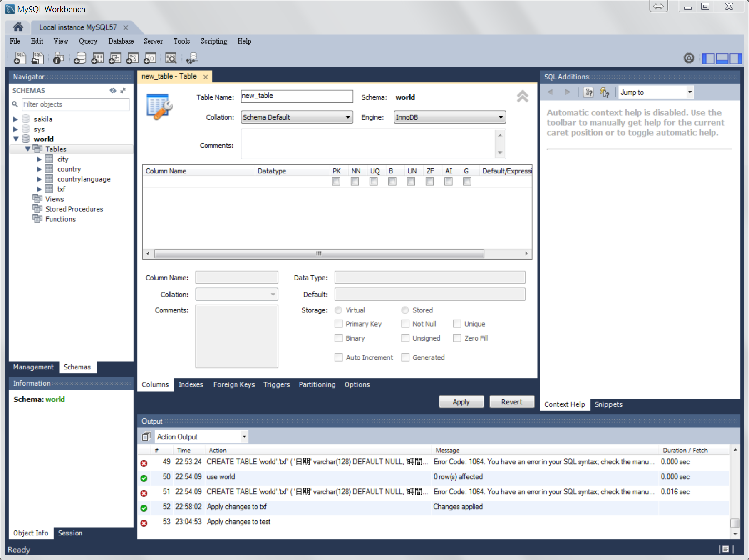The image size is (749, 560).
Task: Check the NN checkbox in column grid
Action: (x=355, y=181)
